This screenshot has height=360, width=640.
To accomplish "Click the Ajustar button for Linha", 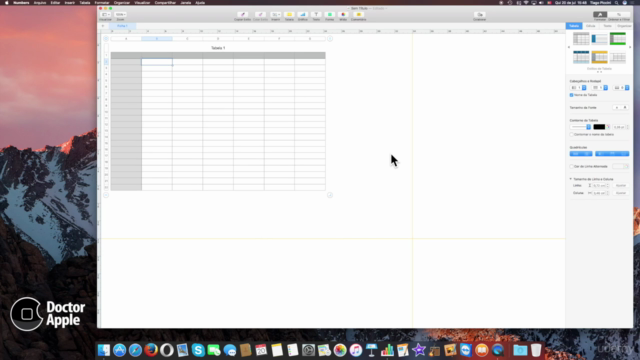I will click(x=621, y=186).
